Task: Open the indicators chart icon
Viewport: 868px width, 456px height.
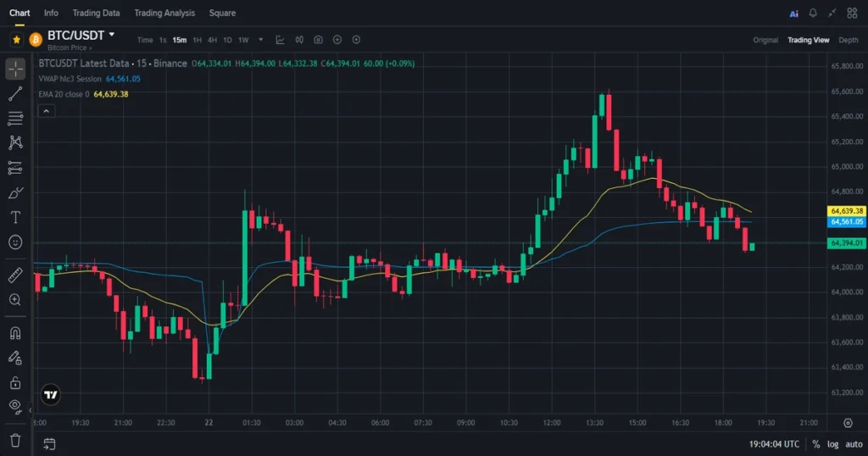Action: click(280, 40)
